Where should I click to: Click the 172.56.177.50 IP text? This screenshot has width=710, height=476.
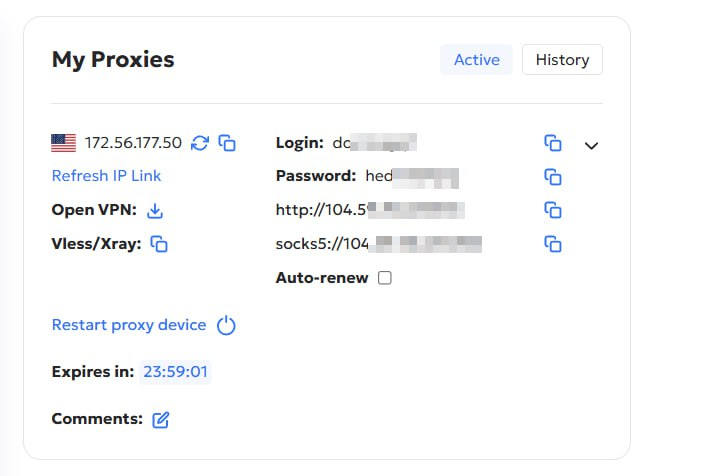[133, 143]
